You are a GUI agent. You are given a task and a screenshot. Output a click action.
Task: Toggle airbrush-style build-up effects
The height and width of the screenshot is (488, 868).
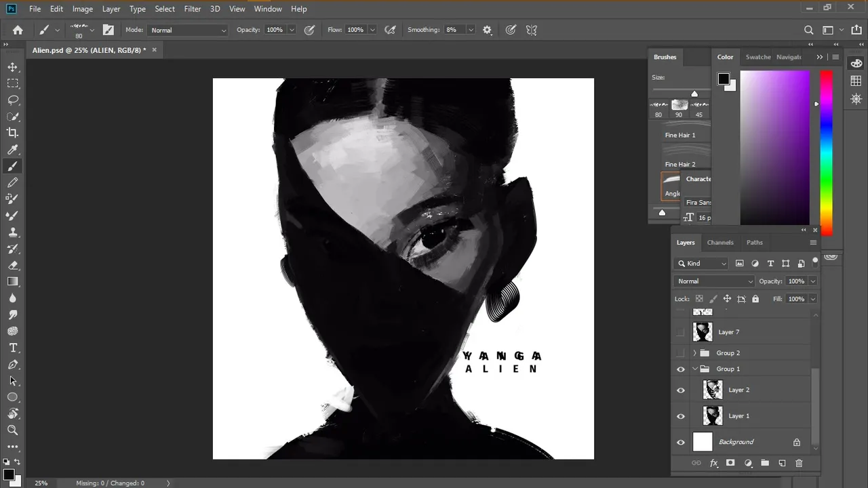390,30
